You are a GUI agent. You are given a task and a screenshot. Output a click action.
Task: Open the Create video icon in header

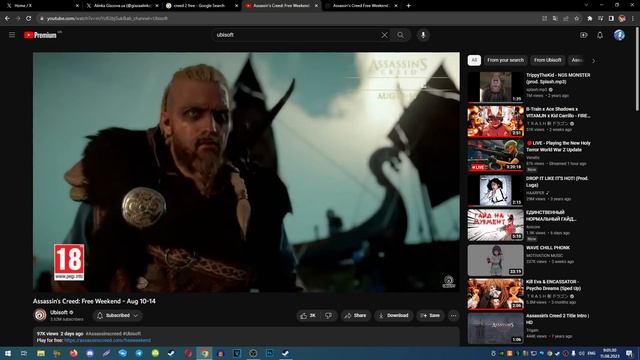584,35
